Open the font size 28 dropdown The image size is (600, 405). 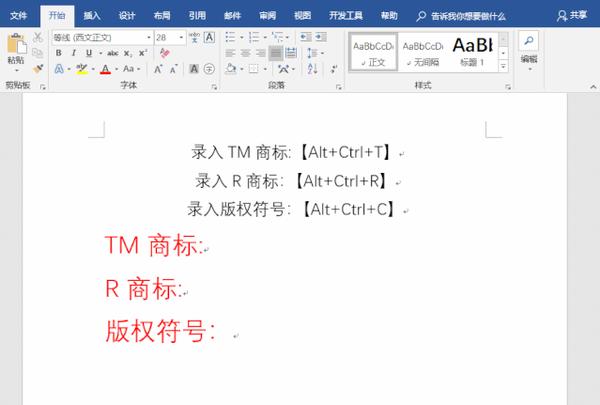(181, 38)
